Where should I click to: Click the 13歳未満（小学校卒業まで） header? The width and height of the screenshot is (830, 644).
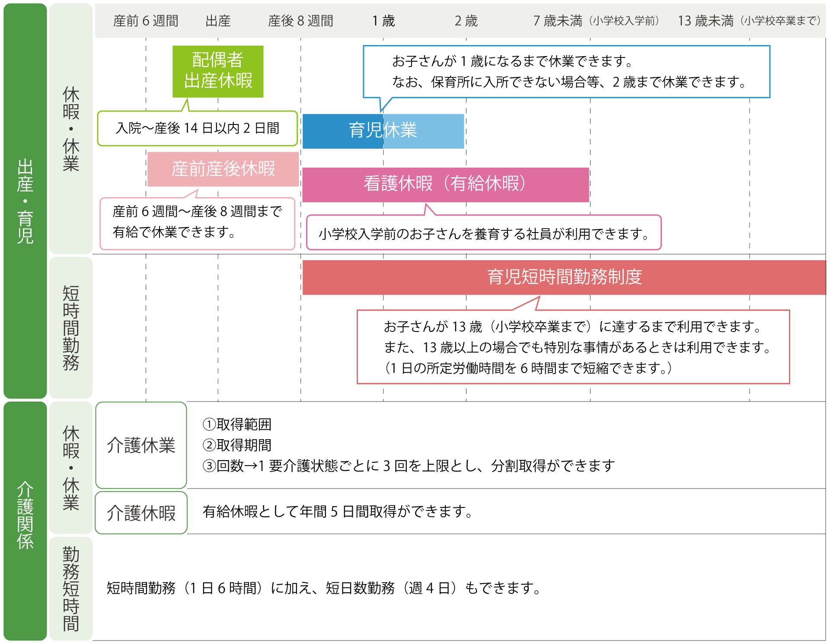(x=750, y=21)
